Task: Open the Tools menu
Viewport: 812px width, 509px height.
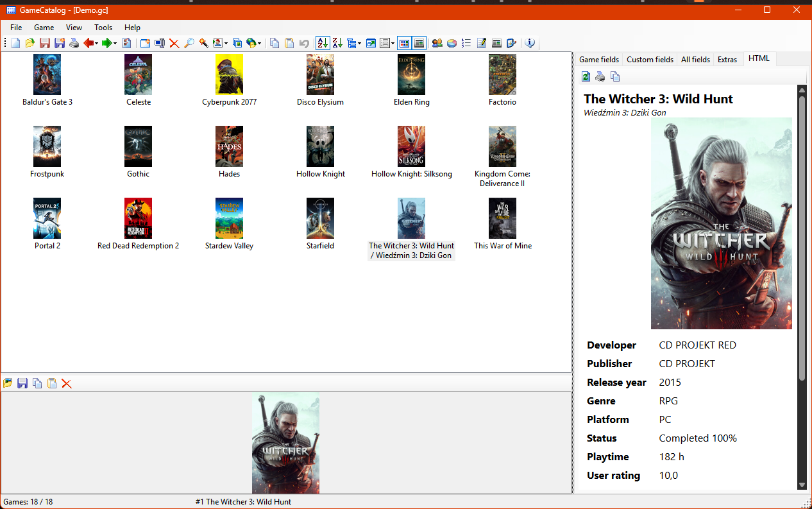Action: (103, 28)
